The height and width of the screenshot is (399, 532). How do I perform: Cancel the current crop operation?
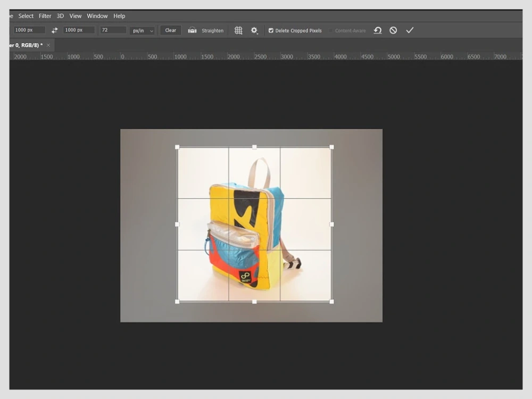[393, 30]
